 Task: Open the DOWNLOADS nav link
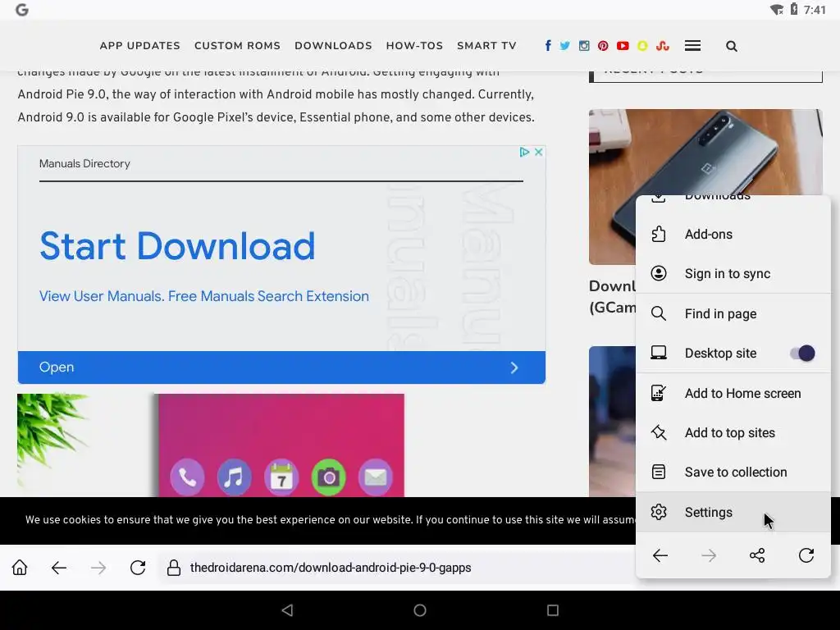point(333,46)
